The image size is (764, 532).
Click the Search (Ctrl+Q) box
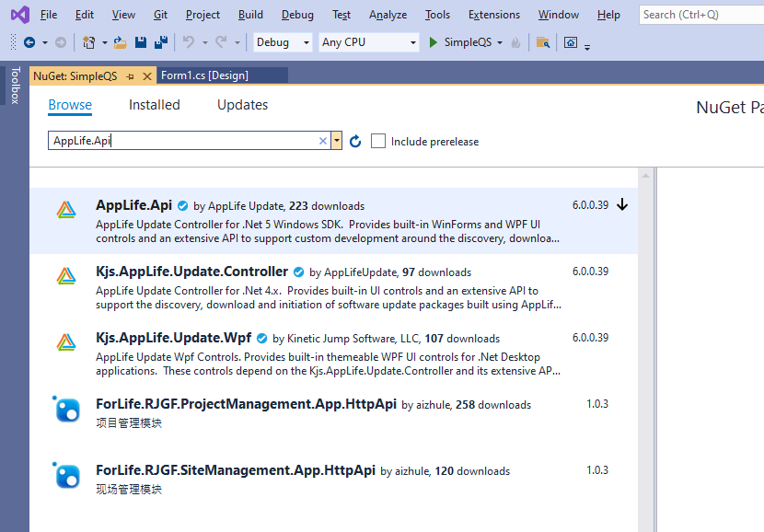[701, 15]
